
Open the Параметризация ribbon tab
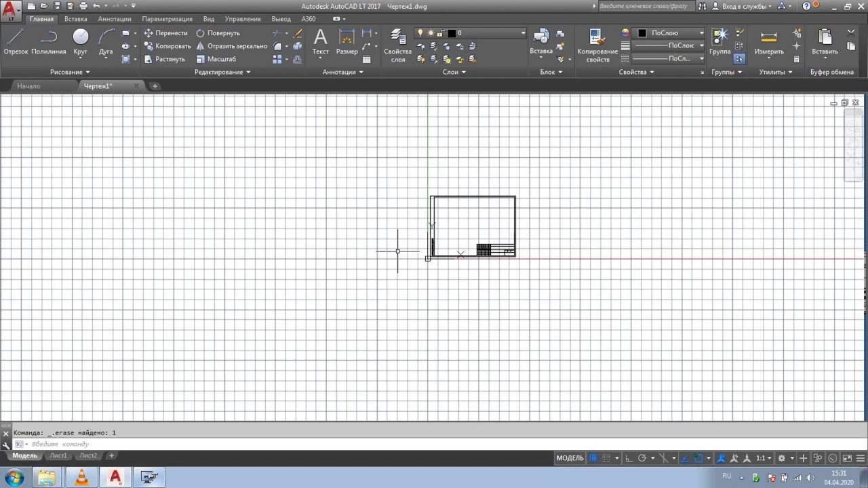click(x=167, y=19)
